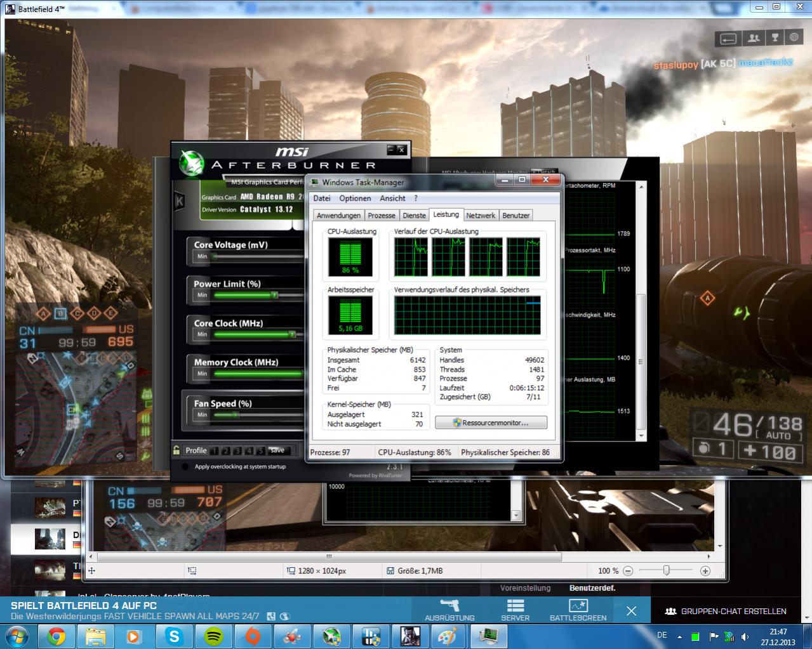Click Paint zoom out minus button
Viewport: 812px width, 649px height.
pyautogui.click(x=628, y=571)
